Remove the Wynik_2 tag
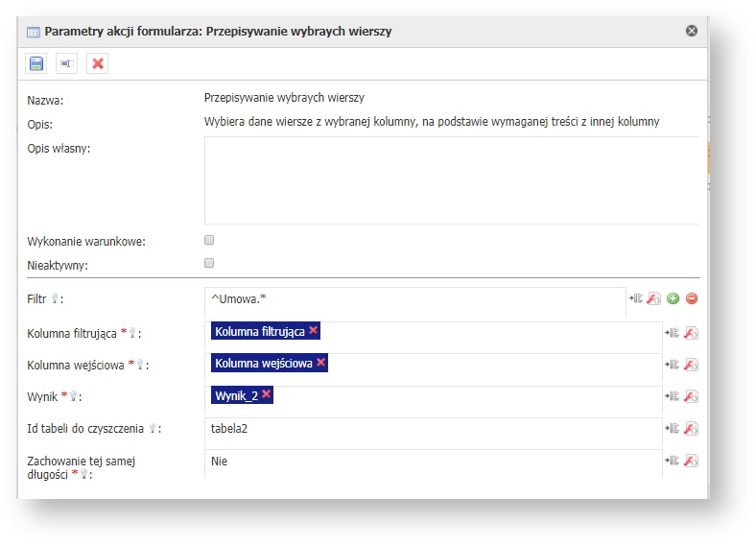Screen dimensions: 756x545 [x=267, y=394]
